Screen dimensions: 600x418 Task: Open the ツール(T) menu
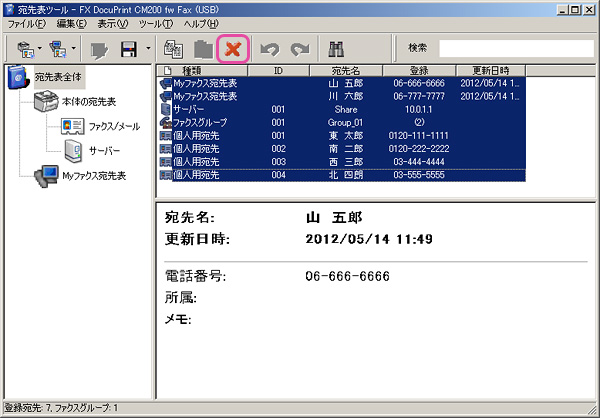(x=157, y=22)
